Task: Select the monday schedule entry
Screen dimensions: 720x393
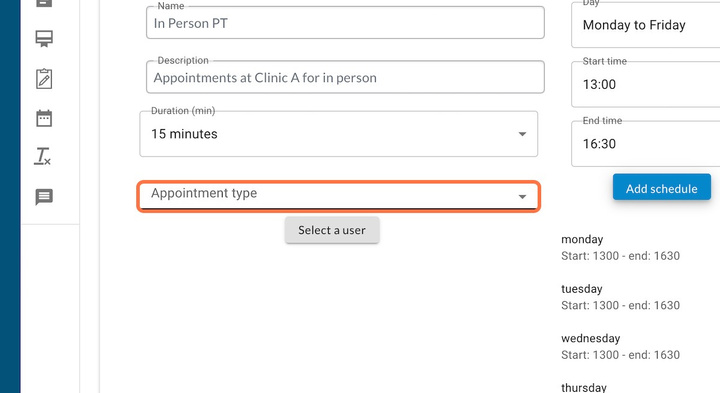Action: [620, 247]
